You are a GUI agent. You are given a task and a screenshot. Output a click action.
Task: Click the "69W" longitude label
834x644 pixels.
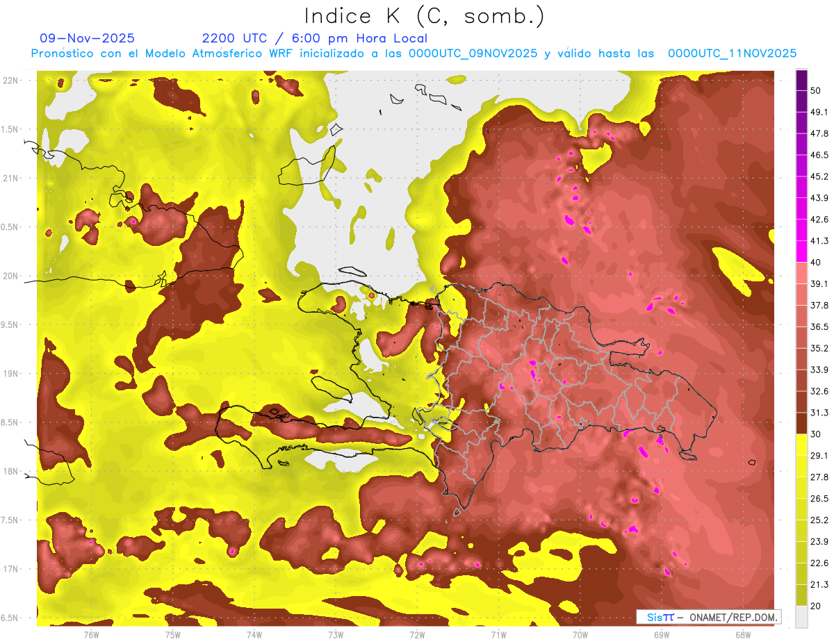pos(662,635)
